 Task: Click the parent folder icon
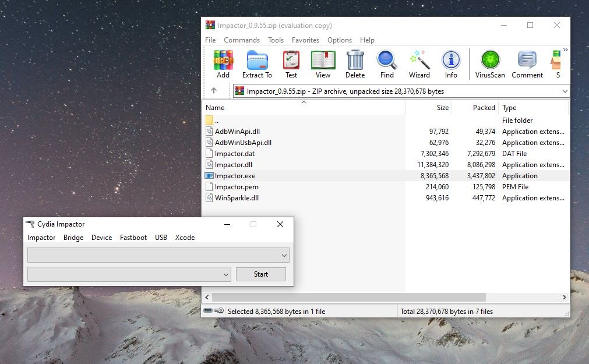209,120
